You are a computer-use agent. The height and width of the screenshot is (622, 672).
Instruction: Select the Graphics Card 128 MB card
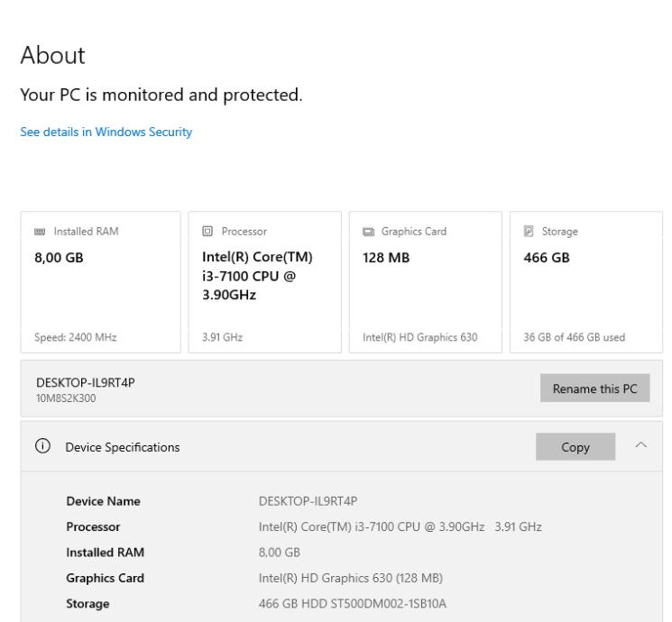424,281
